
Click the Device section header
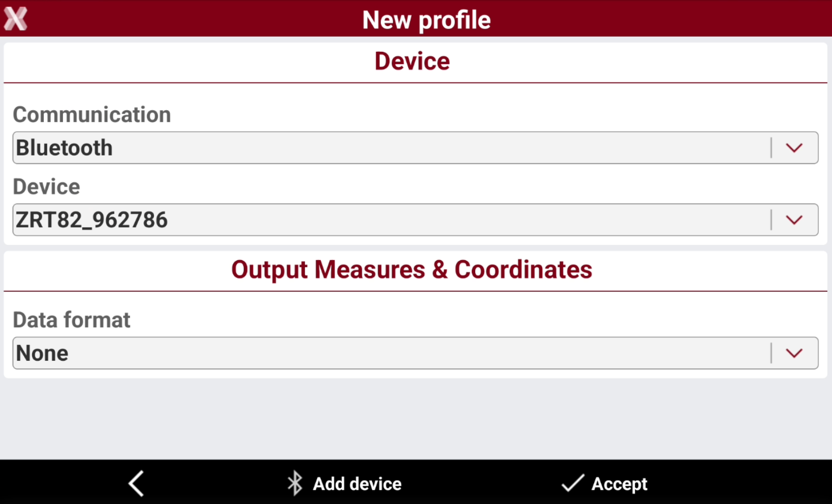pyautogui.click(x=412, y=61)
